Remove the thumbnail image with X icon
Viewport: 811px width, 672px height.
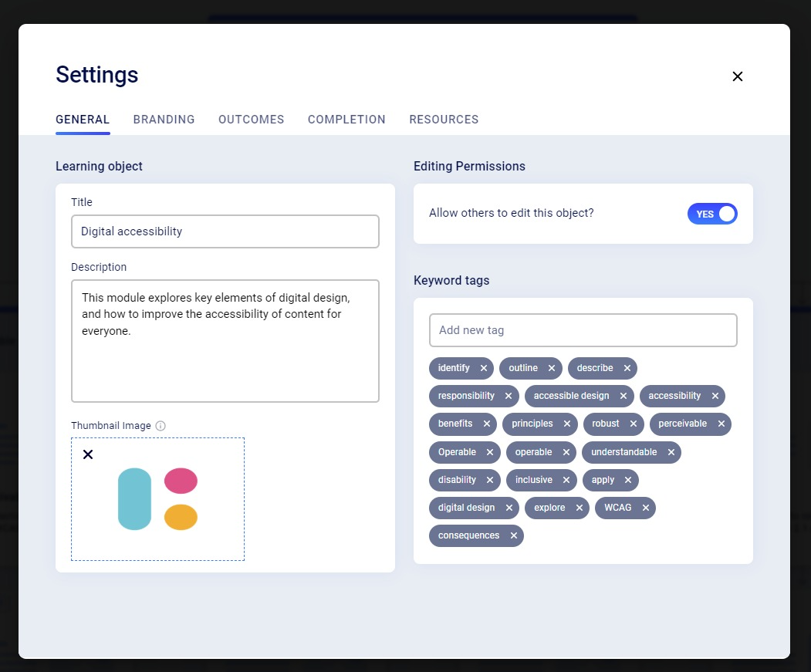coord(88,454)
